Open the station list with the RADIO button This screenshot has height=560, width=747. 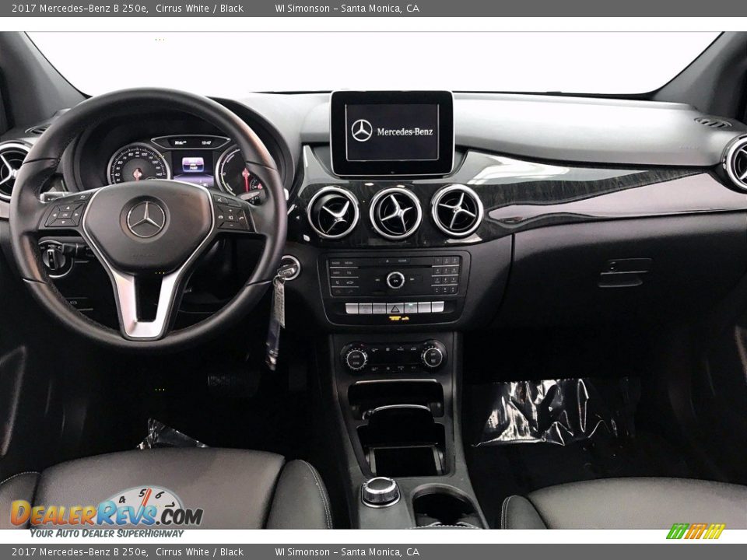click(335, 261)
